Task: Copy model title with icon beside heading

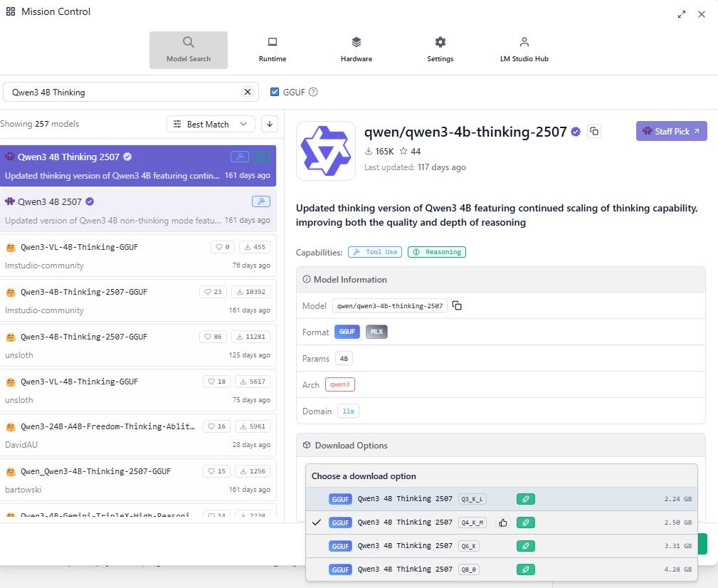Action: pos(594,132)
